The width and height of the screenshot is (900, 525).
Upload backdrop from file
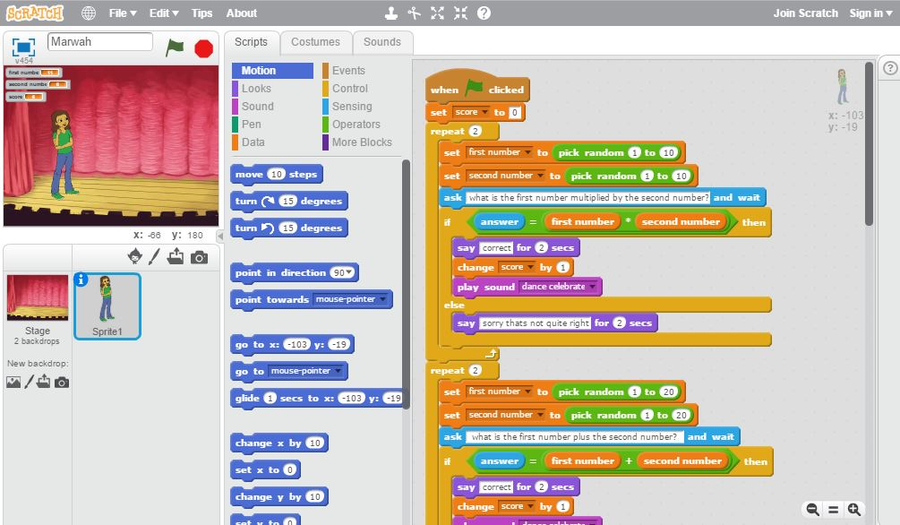click(44, 382)
